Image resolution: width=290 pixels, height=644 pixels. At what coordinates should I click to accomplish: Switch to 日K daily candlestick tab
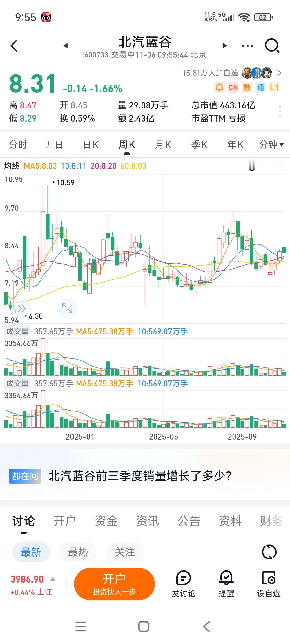click(x=91, y=145)
